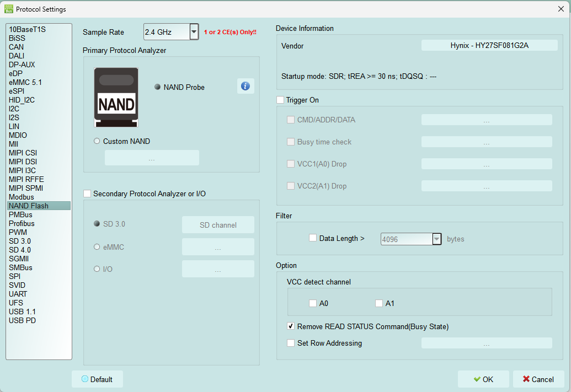Select SPI protocol in list

tap(39, 276)
